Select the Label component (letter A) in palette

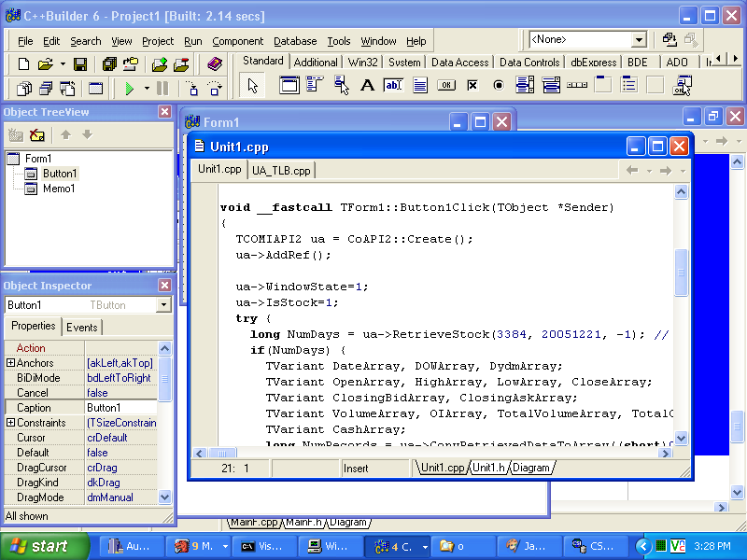pos(367,86)
